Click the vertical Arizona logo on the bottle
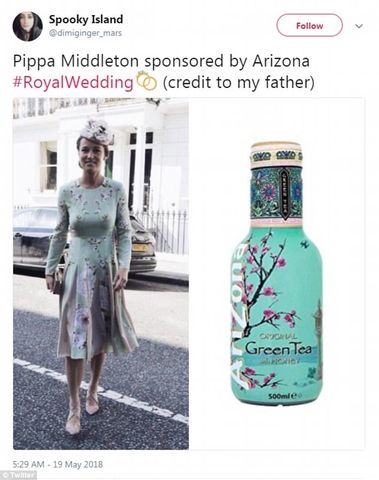The width and height of the screenshot is (379, 480). tap(239, 315)
